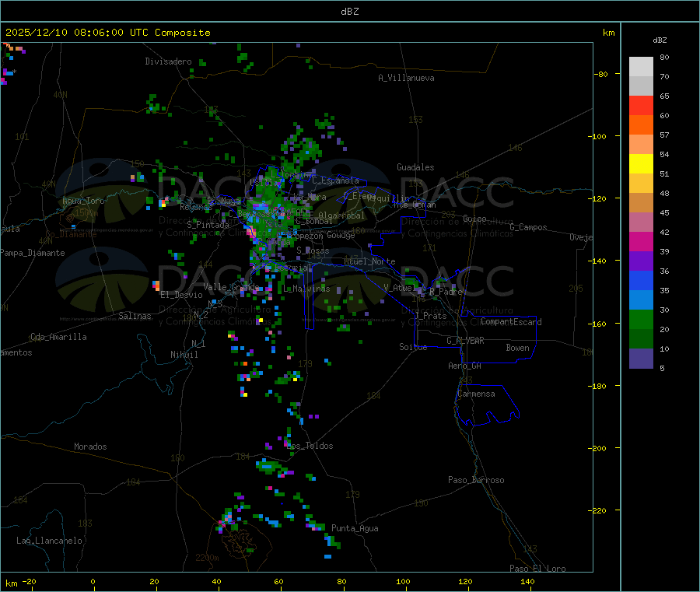Click the Guico label

(474, 219)
